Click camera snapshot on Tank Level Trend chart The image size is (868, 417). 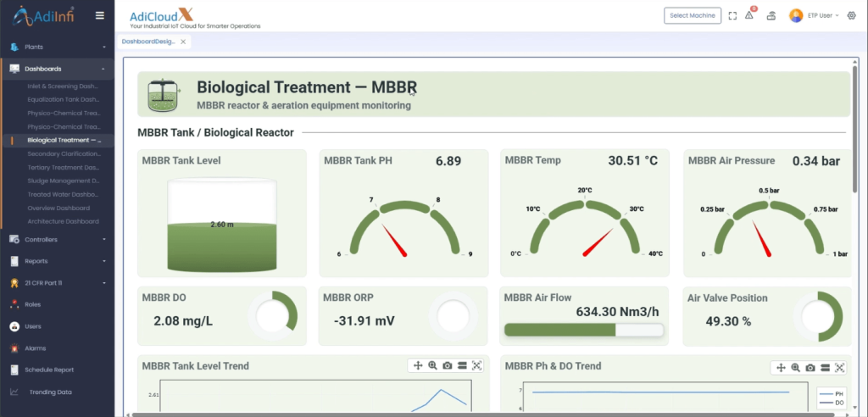(x=448, y=365)
